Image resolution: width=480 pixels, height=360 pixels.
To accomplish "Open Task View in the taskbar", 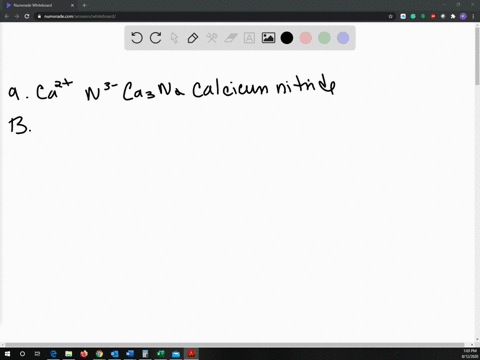I will [37, 354].
